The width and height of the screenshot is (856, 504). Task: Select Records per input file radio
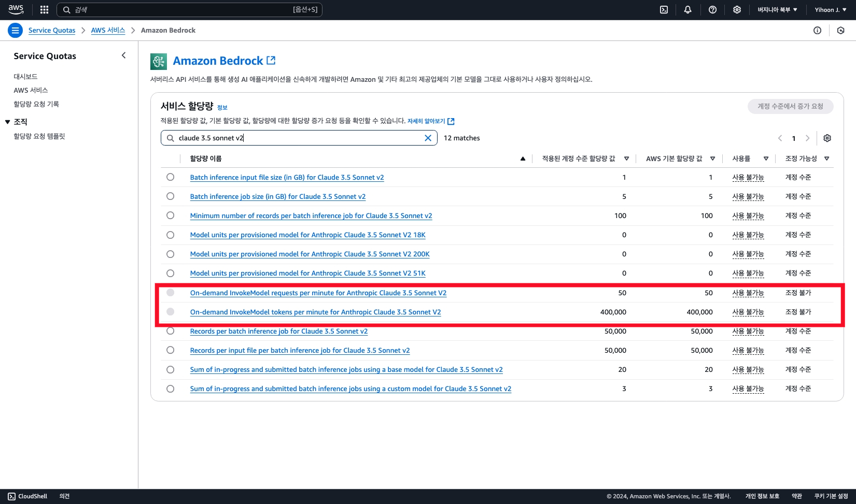point(170,350)
